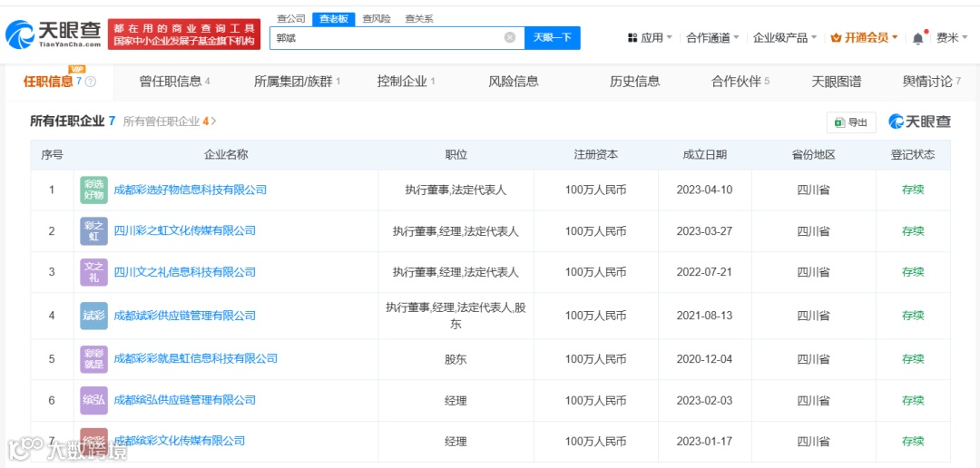Click the 导出 export button
Viewport: 980px width, 468px height.
click(x=851, y=122)
